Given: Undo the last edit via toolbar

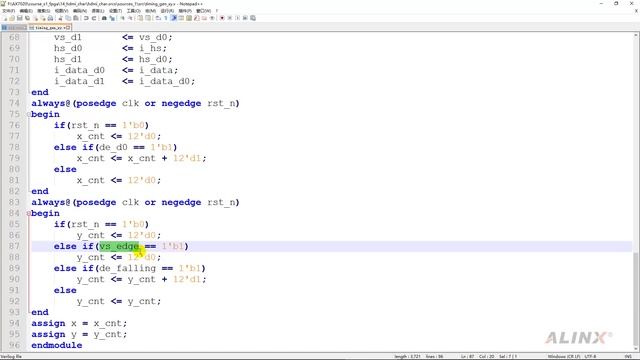Looking at the screenshot, I should 86,18.
